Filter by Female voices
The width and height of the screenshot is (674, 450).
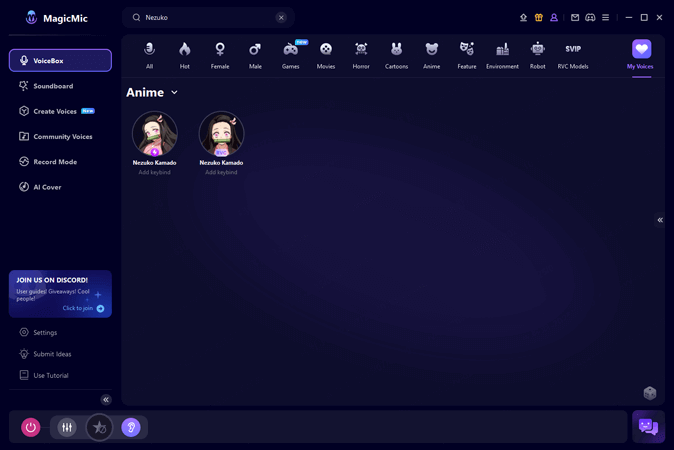[220, 55]
